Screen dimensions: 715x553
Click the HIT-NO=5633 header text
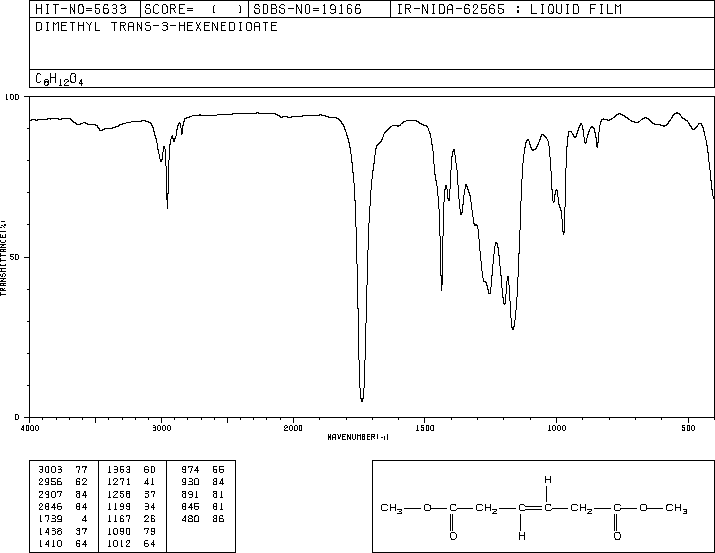pos(81,9)
